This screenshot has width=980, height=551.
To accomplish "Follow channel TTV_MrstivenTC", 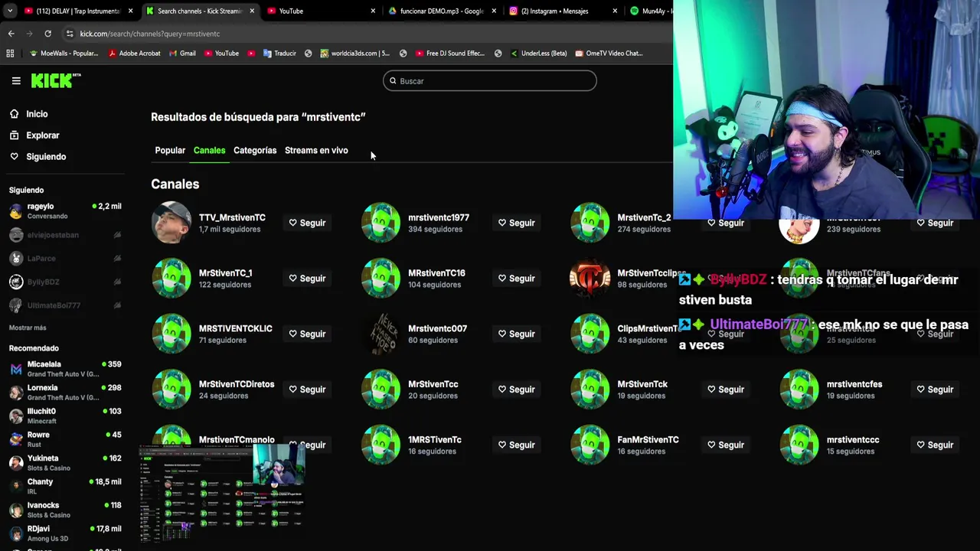I will (x=307, y=223).
